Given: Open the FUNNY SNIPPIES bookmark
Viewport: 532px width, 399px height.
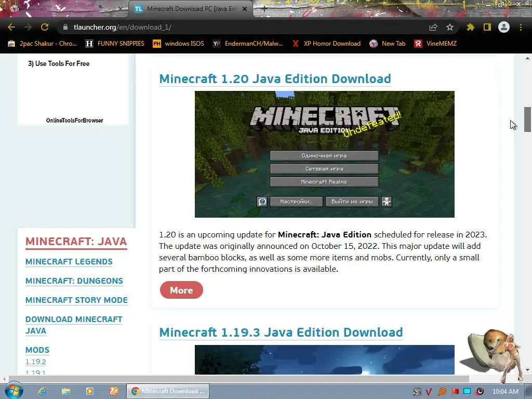Looking at the screenshot, I should 115,44.
